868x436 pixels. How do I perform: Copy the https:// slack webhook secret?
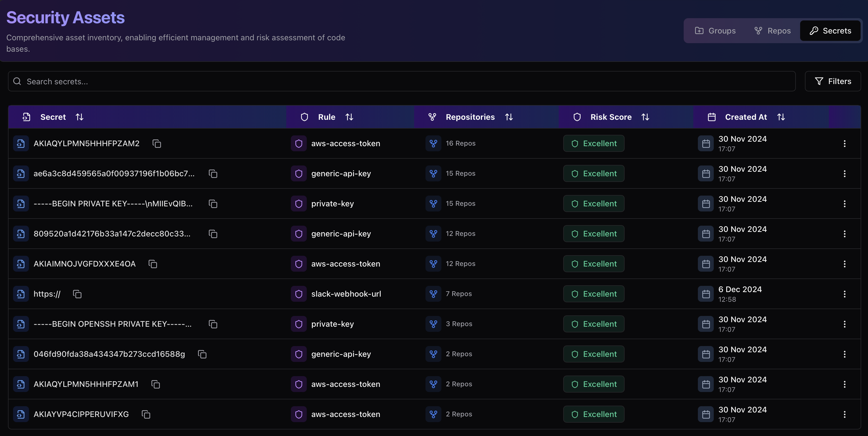pyautogui.click(x=77, y=294)
